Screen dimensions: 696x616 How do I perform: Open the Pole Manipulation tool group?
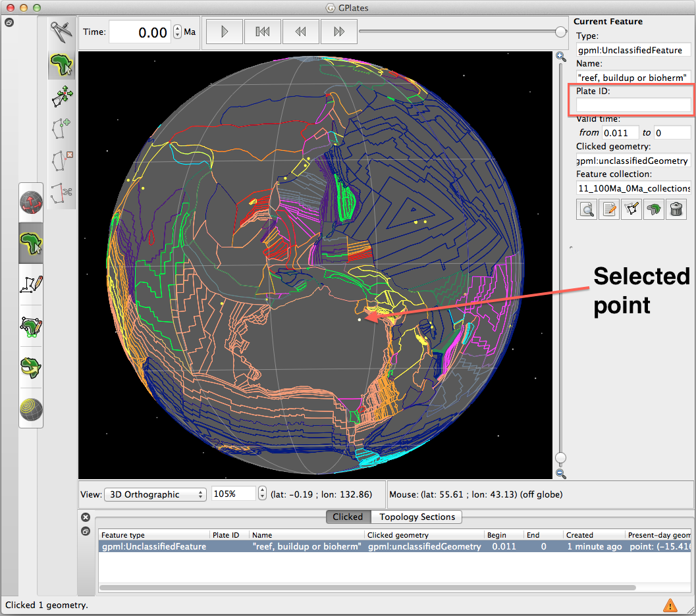[x=31, y=367]
